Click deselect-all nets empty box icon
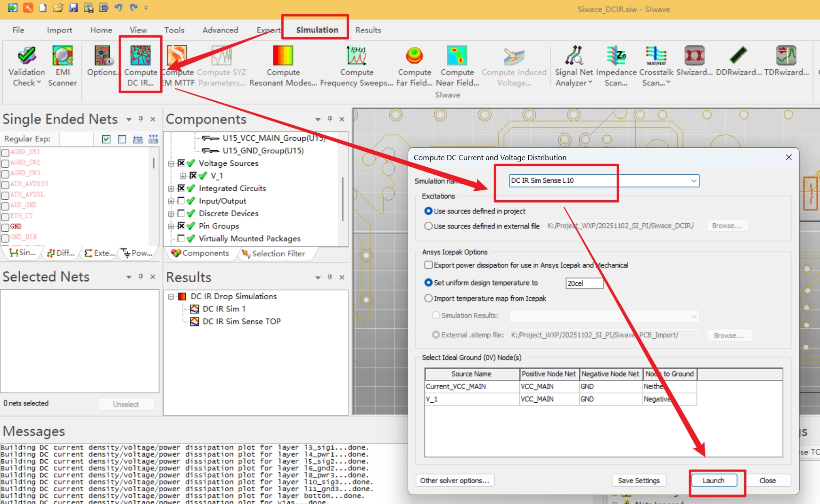The height and width of the screenshot is (504, 820). [x=122, y=139]
